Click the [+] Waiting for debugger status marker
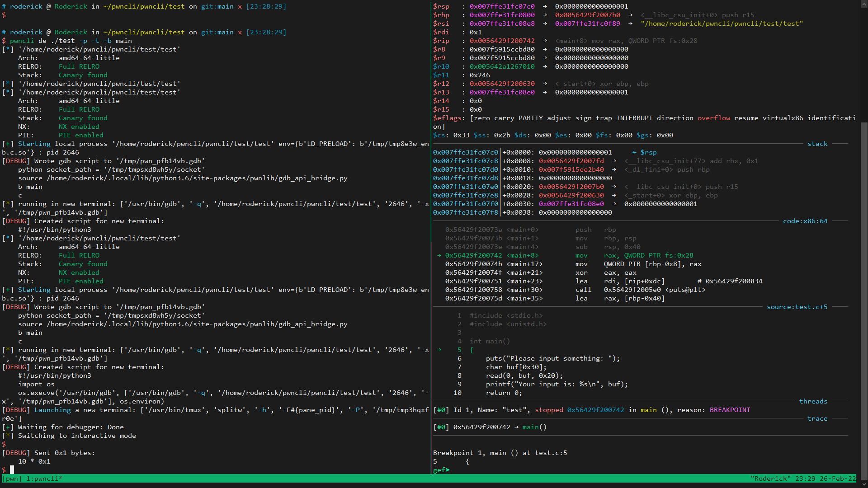 click(x=8, y=427)
